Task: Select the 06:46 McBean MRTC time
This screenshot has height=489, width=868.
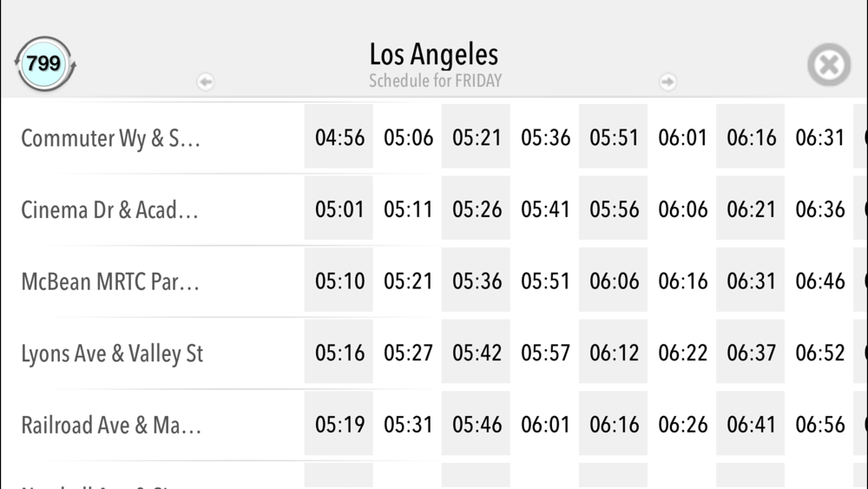Action: (x=819, y=282)
